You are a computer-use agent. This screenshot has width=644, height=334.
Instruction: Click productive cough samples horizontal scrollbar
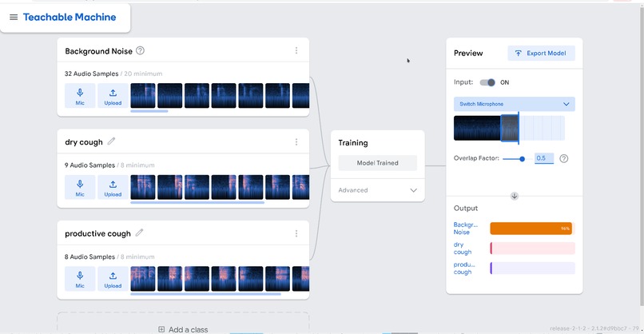coord(206,294)
